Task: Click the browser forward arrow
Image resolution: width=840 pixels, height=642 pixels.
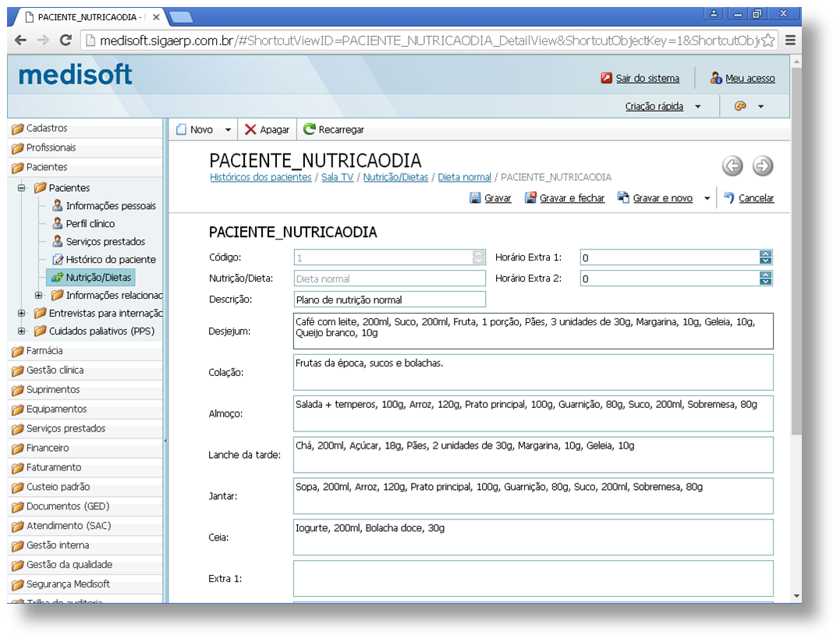Action: pyautogui.click(x=44, y=41)
